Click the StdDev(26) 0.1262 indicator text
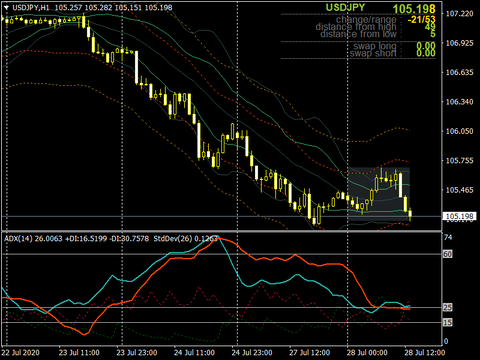The width and height of the screenshot is (480, 360). (186, 239)
